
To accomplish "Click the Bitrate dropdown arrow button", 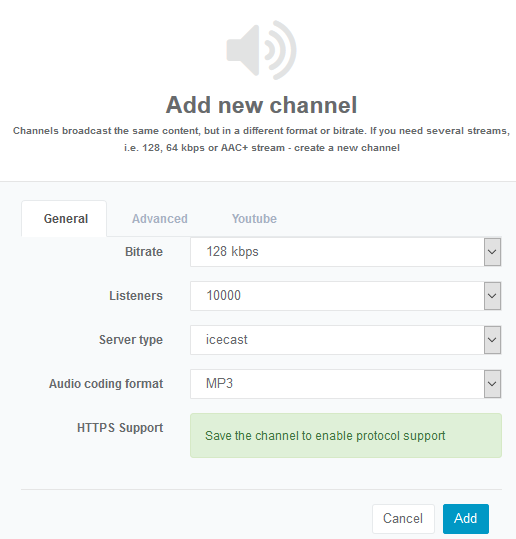I will (x=492, y=252).
